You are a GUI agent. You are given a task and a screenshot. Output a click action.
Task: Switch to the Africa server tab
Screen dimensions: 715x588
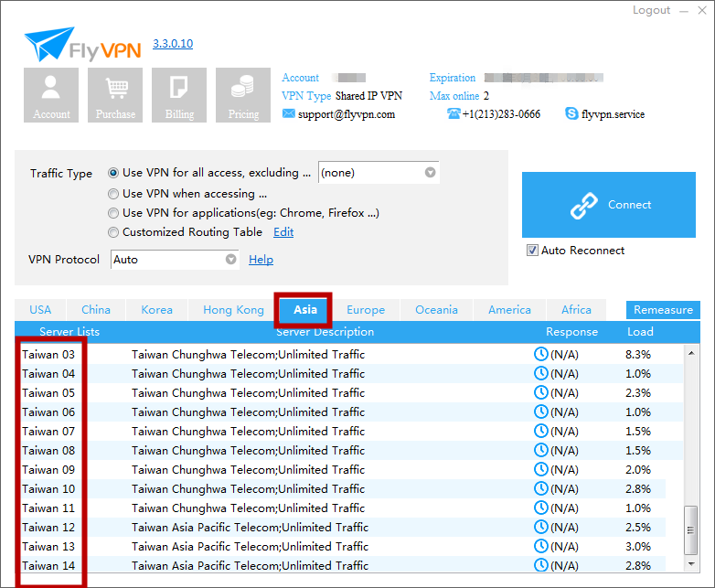click(576, 310)
